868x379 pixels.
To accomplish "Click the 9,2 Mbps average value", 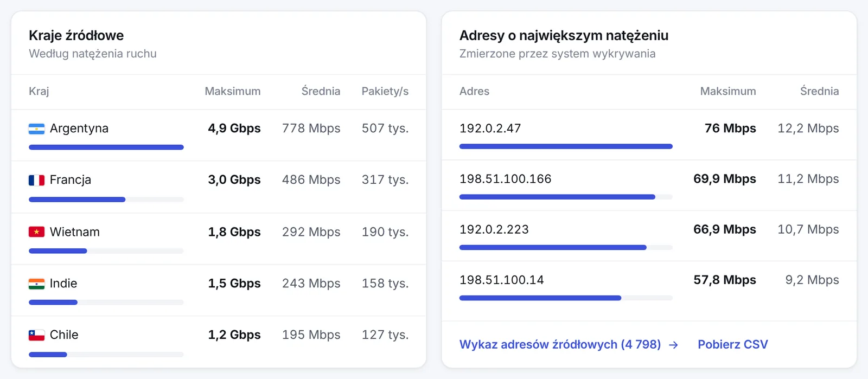I will pyautogui.click(x=812, y=280).
